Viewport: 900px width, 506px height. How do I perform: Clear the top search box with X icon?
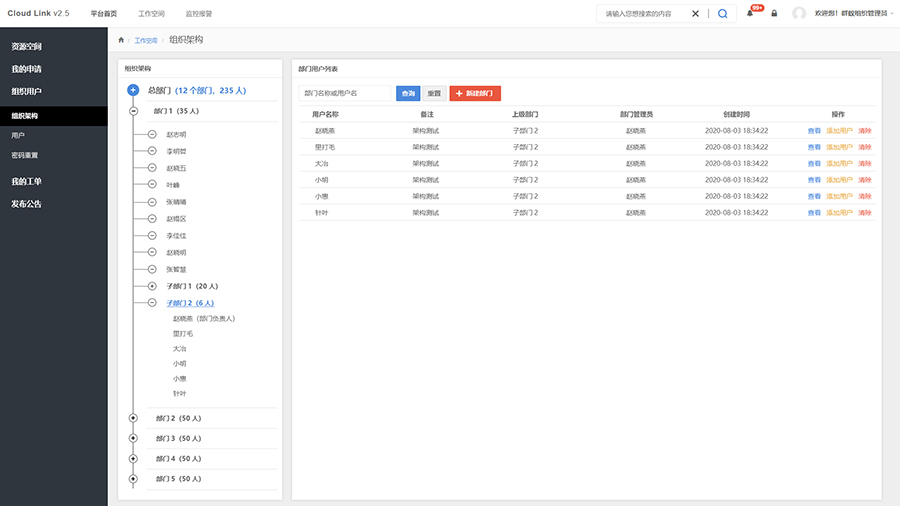(x=695, y=14)
